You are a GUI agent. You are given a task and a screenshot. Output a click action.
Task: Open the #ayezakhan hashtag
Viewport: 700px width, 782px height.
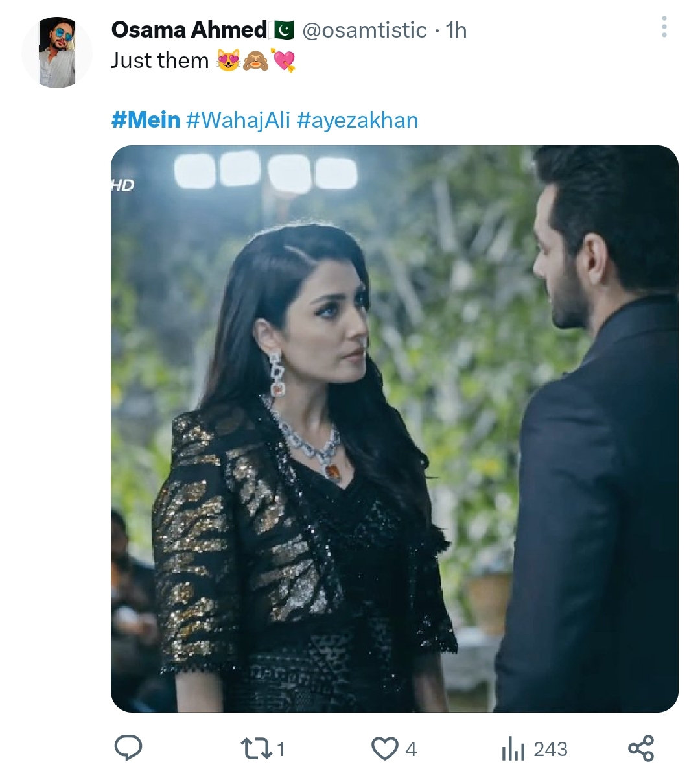[358, 120]
